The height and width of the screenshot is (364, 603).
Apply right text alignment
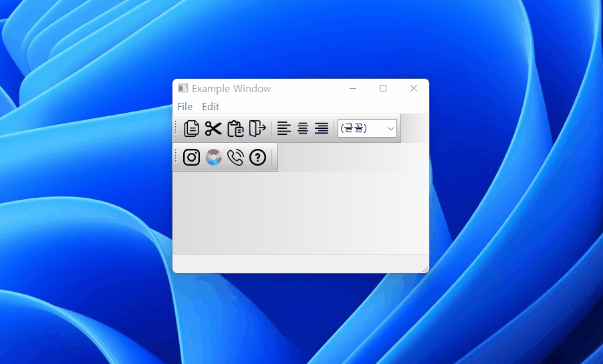tap(322, 128)
